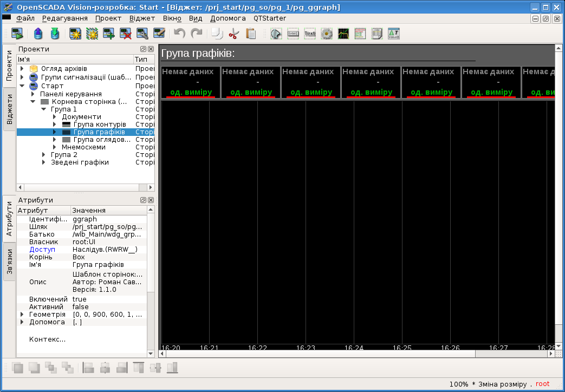Click align widgets left icon
Image resolution: width=565 pixels, height=392 pixels.
(88, 368)
